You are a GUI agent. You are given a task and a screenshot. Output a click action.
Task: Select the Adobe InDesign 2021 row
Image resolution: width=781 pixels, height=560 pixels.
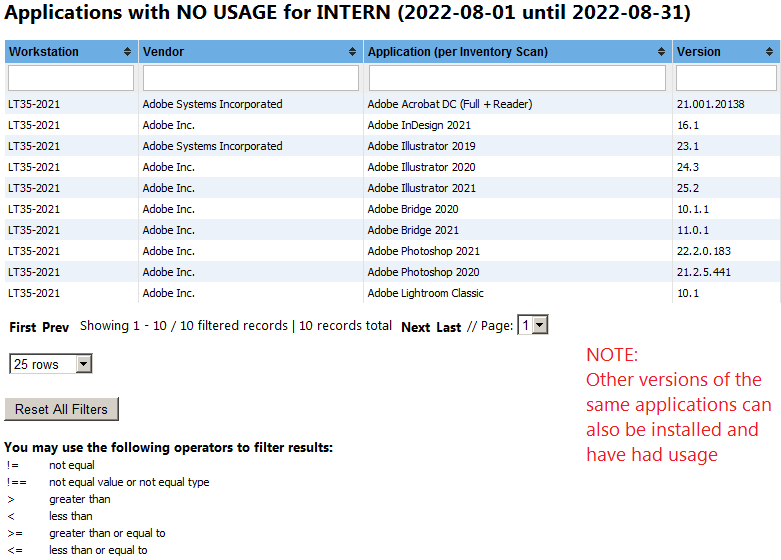pos(419,125)
